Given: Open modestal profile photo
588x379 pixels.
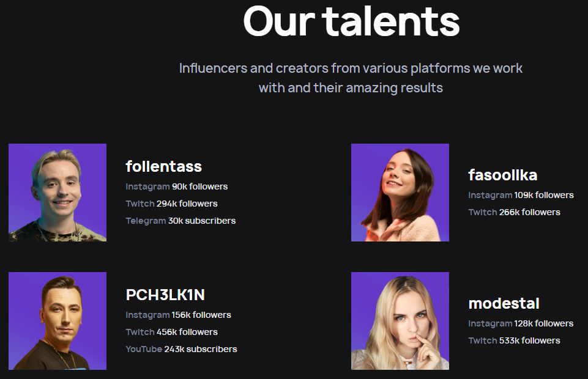Looking at the screenshot, I should coord(400,321).
